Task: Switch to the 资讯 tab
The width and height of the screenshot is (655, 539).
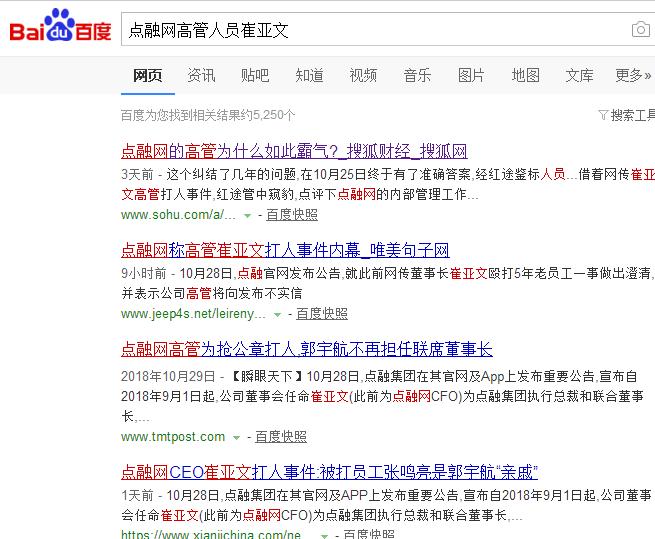Action: (201, 76)
